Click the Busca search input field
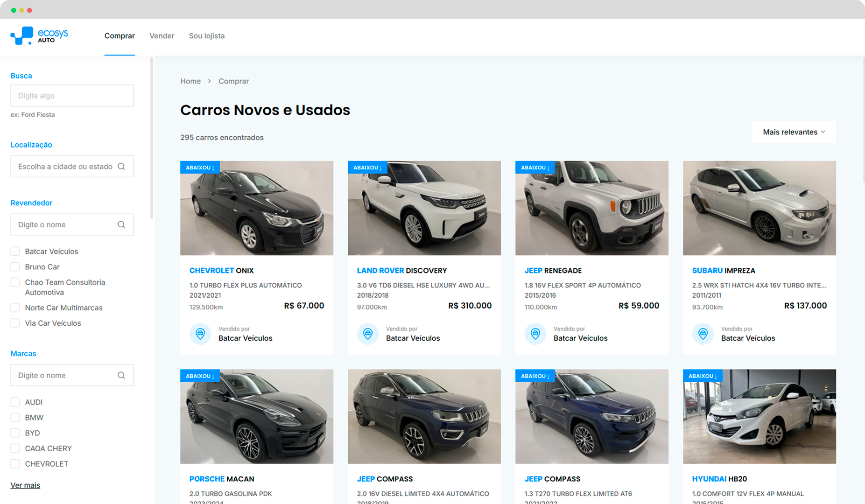Viewport: 865px width, 504px height. [72, 96]
